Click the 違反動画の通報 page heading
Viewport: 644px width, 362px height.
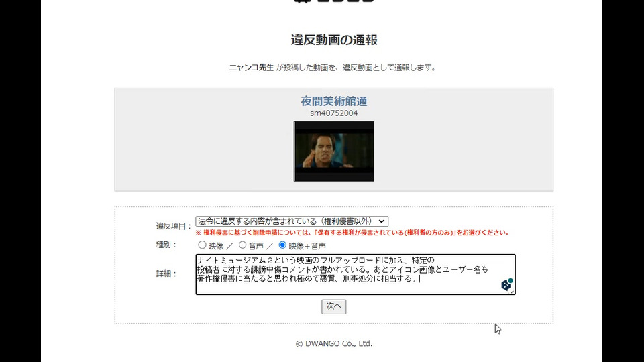pos(334,40)
